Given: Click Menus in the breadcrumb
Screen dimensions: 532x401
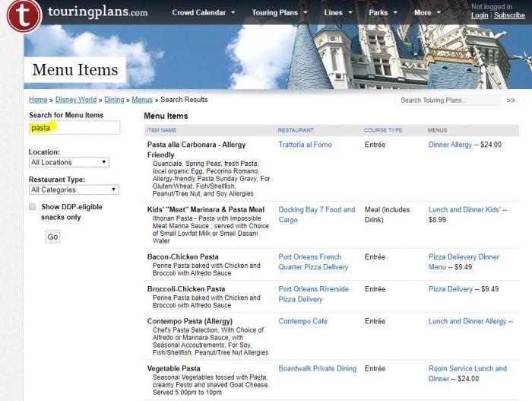Looking at the screenshot, I should point(142,100).
